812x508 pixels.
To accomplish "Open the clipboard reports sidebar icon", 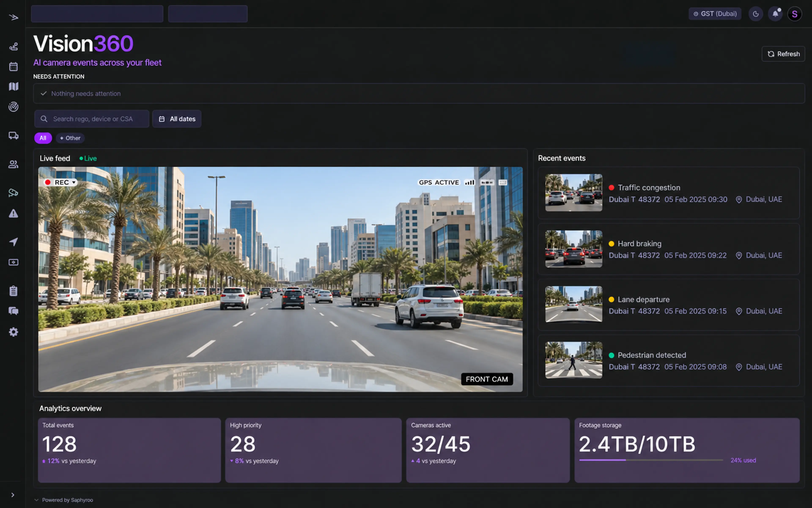I will pos(14,291).
